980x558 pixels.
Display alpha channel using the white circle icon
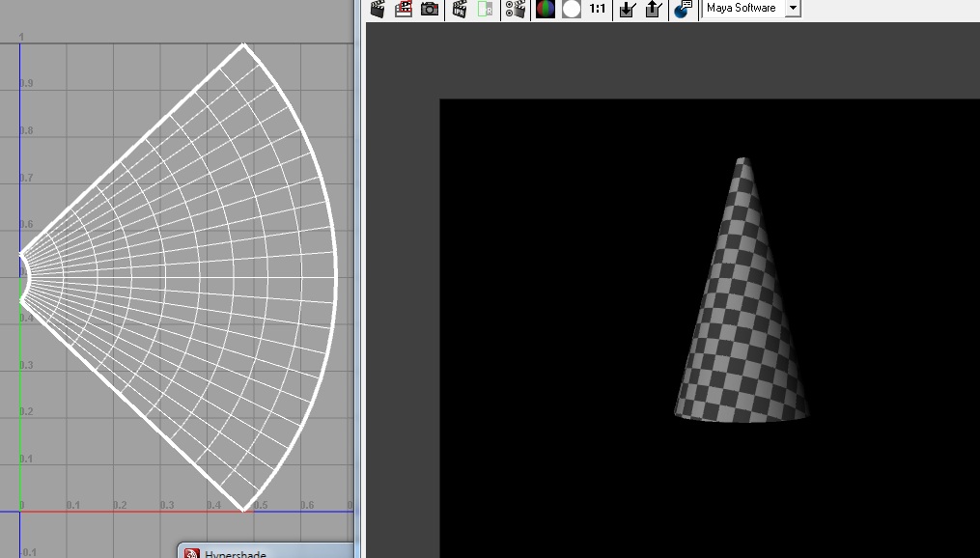[572, 9]
